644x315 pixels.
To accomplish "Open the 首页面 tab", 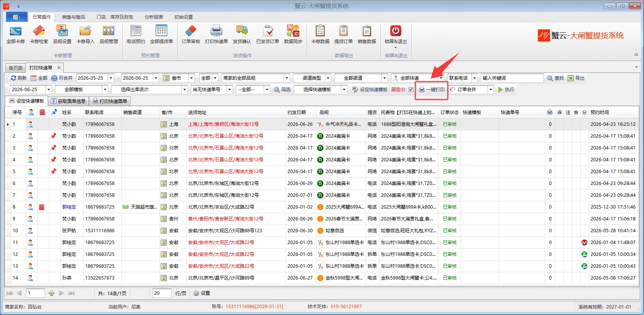I will 16,68.
